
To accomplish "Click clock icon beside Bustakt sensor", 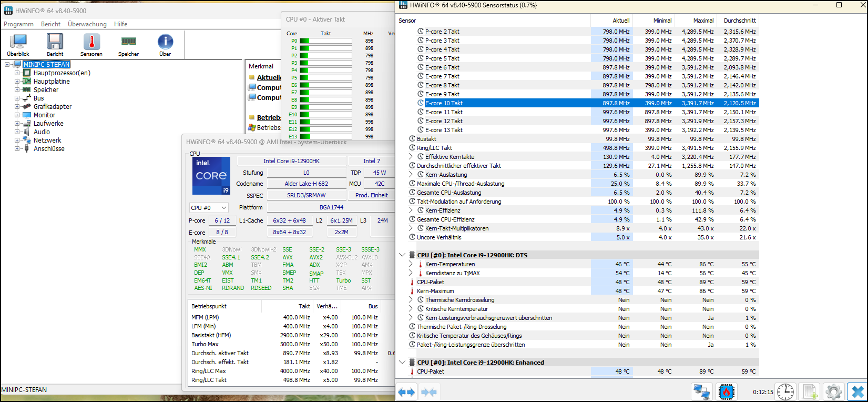I will (412, 139).
